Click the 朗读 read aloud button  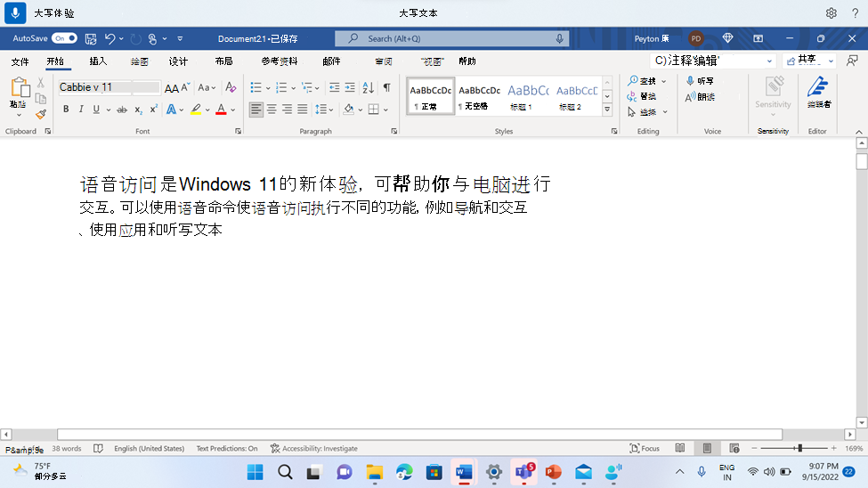[x=700, y=97]
